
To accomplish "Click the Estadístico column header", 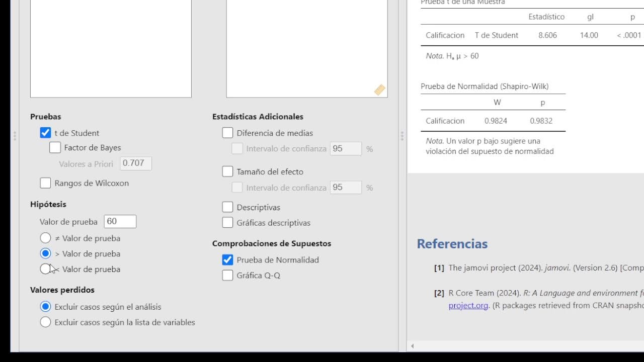I will click(x=546, y=17).
